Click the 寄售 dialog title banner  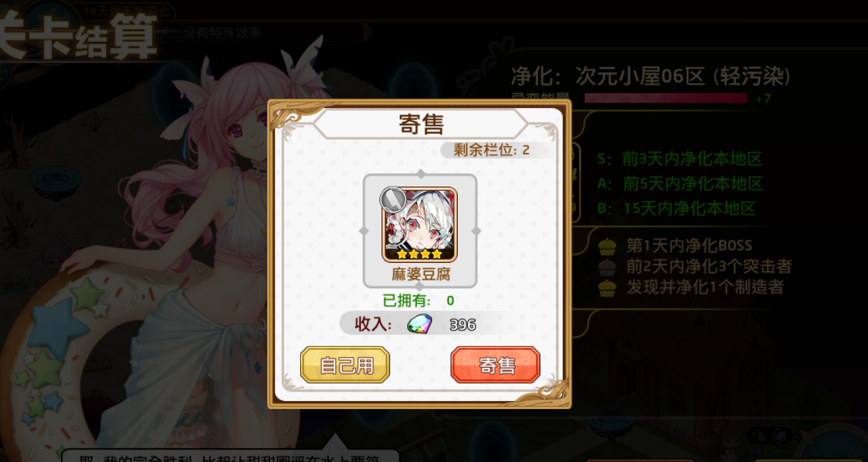pos(421,124)
